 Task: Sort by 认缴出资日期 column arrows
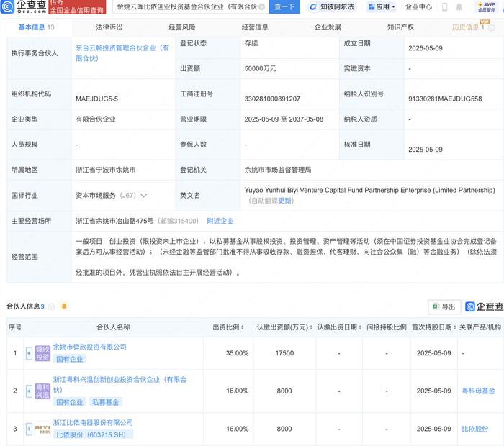pos(360,327)
